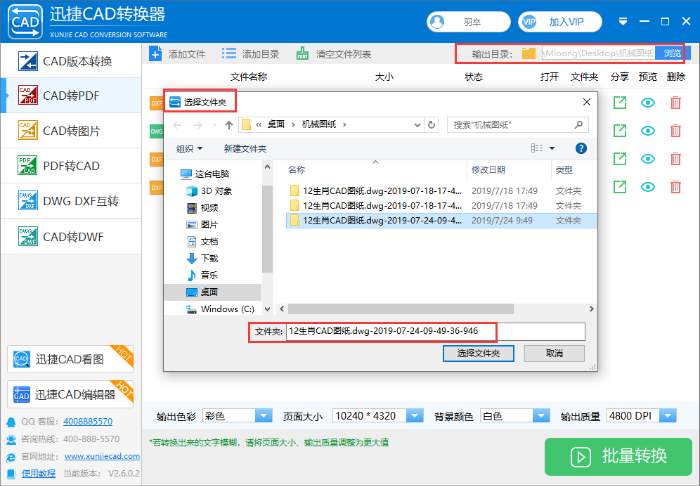Select 下载 folder in navigation tree

pos(203,258)
